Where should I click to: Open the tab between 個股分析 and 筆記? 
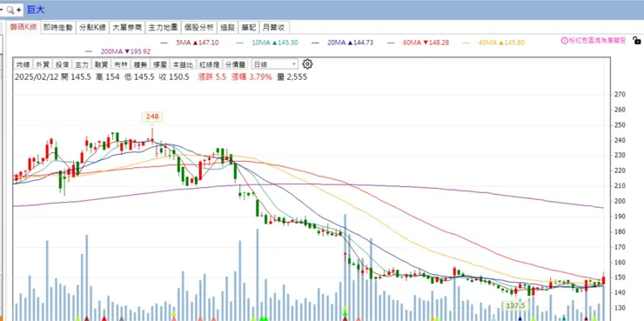tap(227, 28)
